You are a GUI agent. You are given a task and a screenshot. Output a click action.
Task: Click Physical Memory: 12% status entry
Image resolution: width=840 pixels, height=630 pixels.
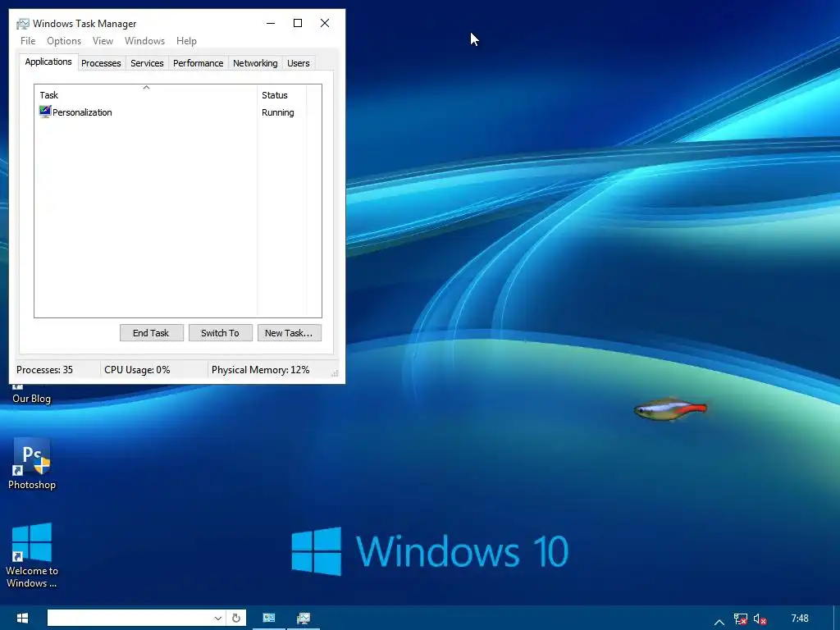(260, 370)
